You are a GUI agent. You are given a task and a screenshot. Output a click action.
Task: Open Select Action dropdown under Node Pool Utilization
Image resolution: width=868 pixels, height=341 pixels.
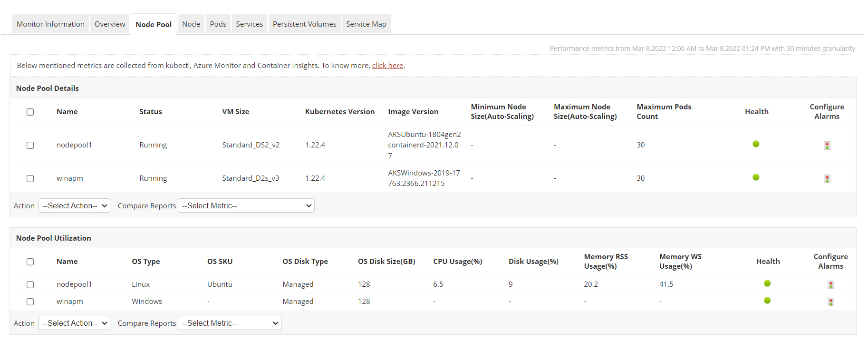coord(74,323)
